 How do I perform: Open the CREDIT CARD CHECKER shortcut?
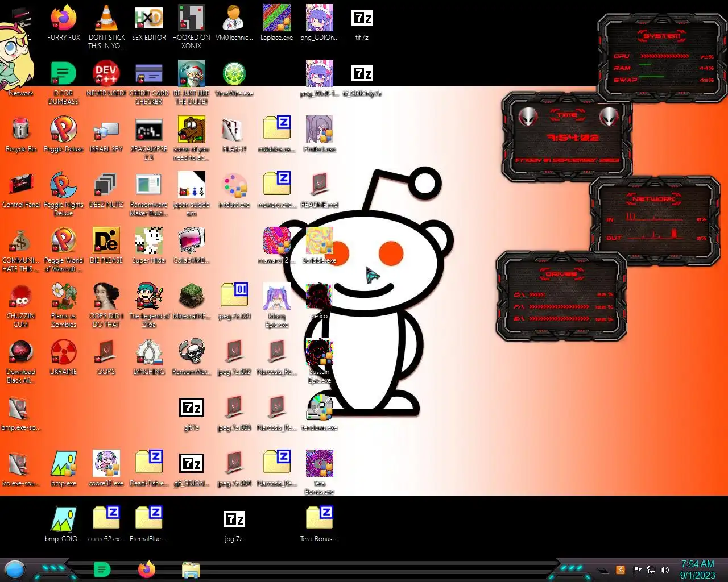point(149,82)
